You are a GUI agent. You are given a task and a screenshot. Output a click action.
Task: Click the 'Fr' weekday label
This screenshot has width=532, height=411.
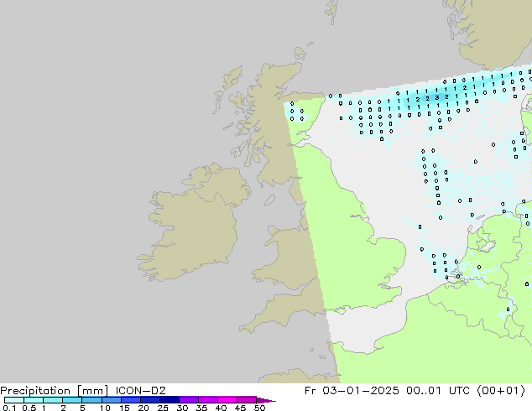tap(310, 391)
